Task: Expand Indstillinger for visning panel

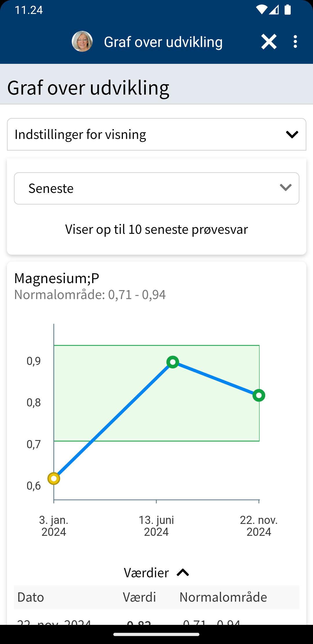Action: [x=156, y=134]
